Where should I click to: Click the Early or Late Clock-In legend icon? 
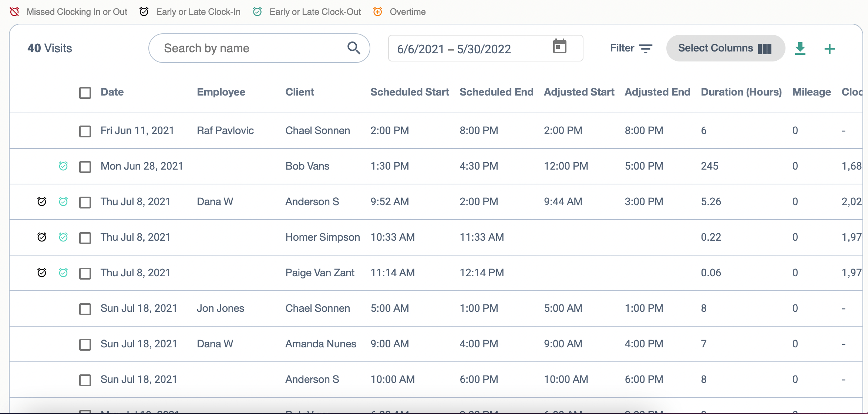(x=144, y=11)
